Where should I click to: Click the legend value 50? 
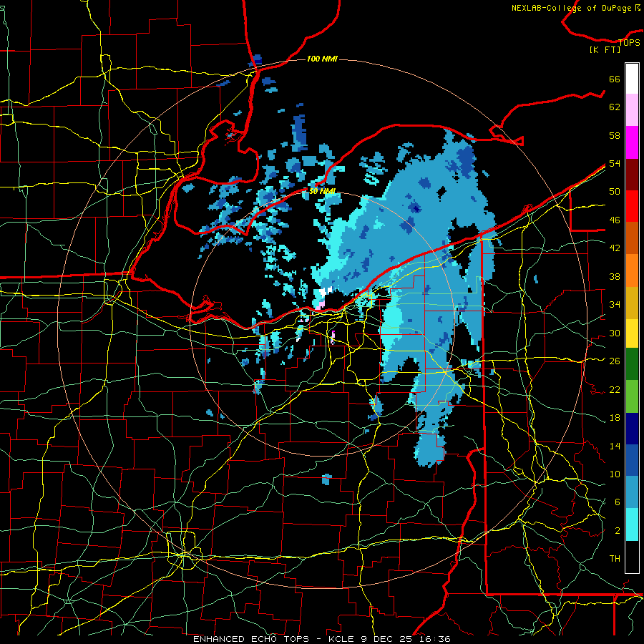(615, 192)
